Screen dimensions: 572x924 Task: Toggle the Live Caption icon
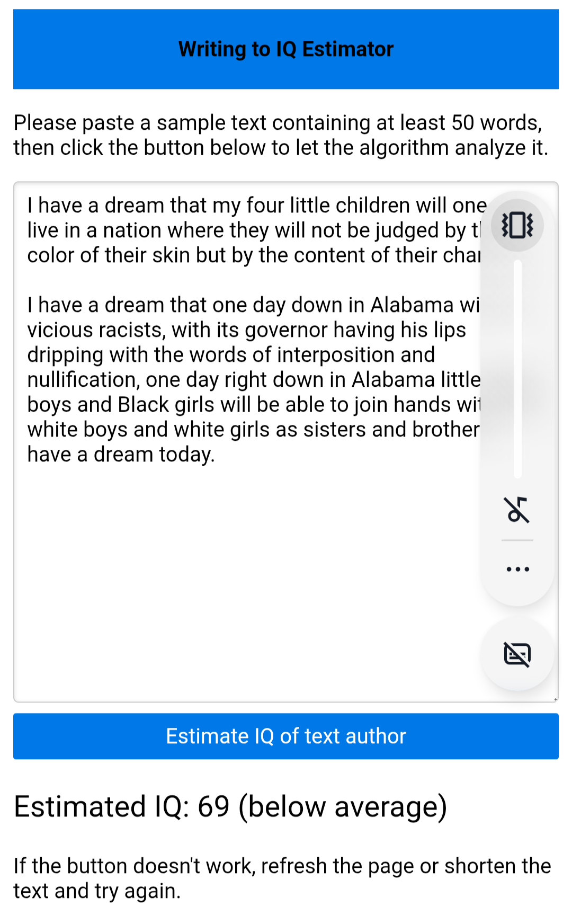(x=517, y=654)
